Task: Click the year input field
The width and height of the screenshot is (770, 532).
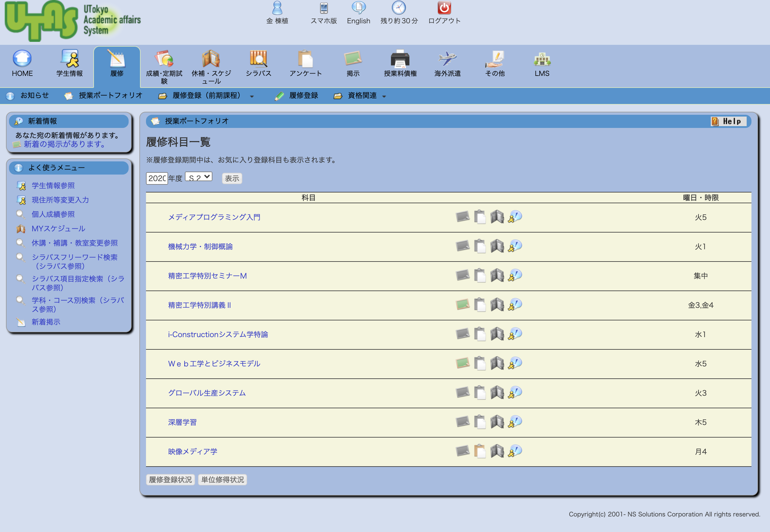Action: [x=157, y=178]
